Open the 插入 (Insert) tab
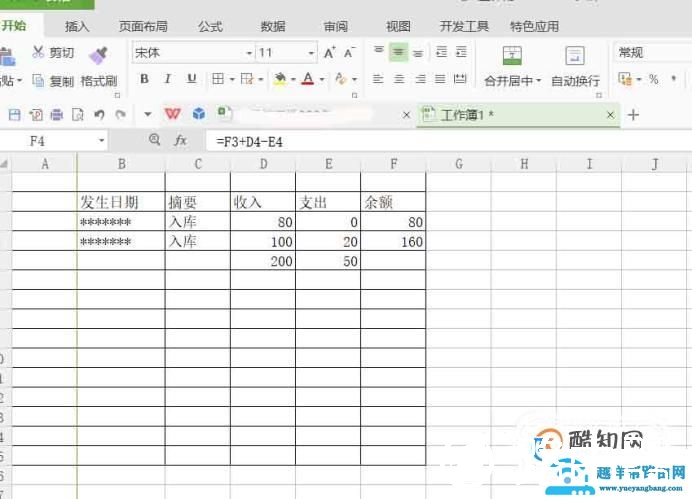 [77, 26]
